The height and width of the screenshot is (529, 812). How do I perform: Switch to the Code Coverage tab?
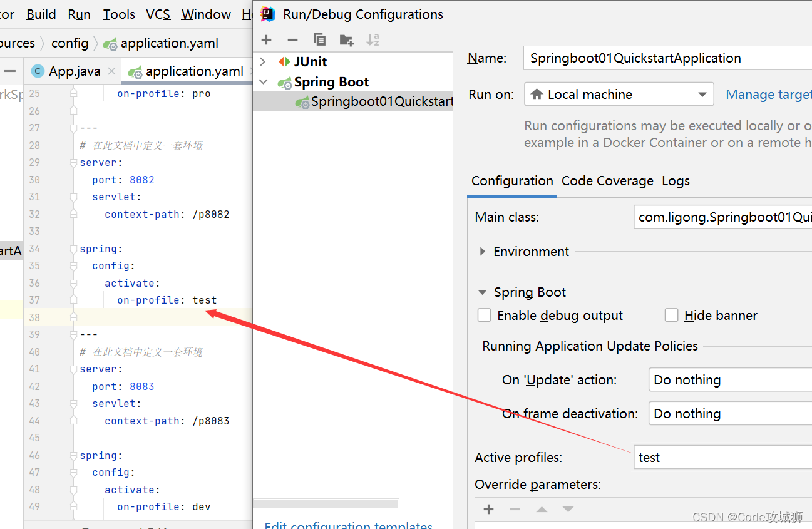(607, 181)
